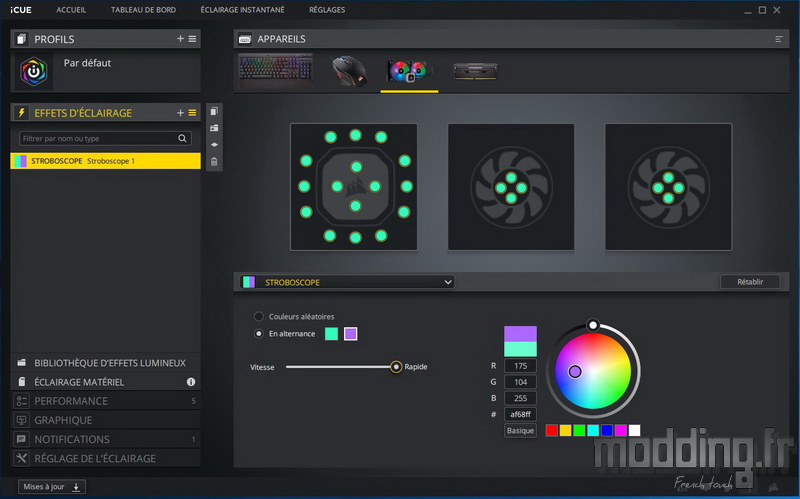Open the Appareils panel options icon
Screen dimensions: 800x499
pos(779,39)
